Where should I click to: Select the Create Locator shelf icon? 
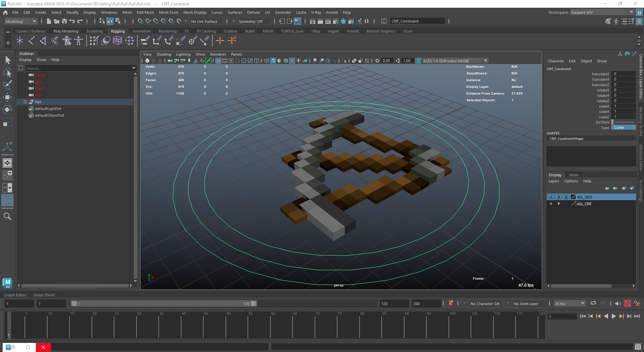pyautogui.click(x=20, y=41)
